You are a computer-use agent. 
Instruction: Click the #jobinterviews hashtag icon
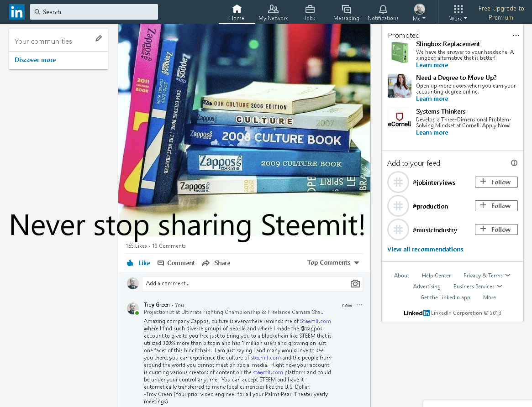tap(398, 183)
